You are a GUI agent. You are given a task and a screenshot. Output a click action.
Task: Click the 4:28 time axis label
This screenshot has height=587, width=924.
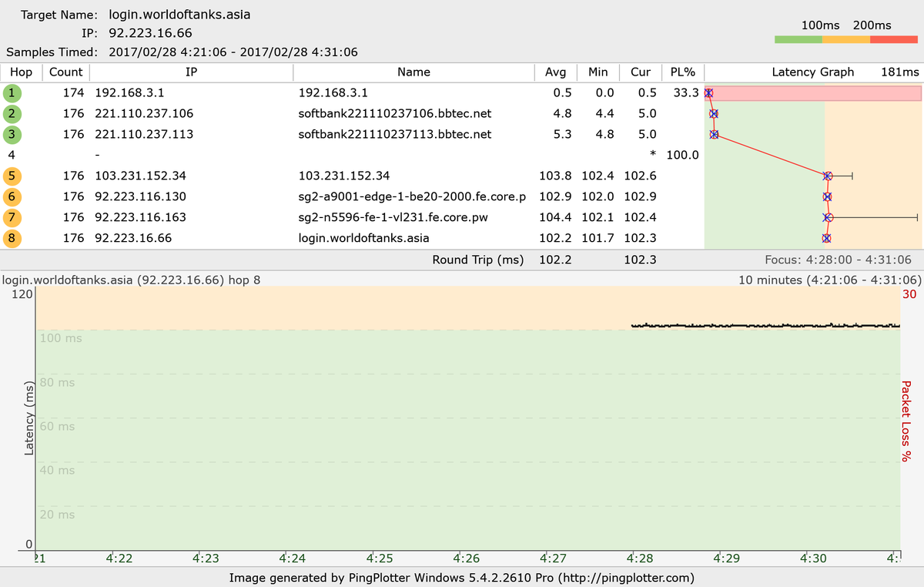(x=639, y=560)
